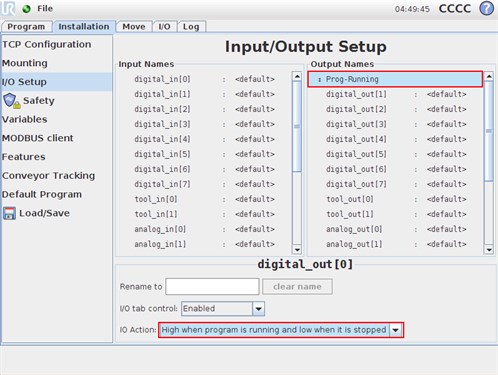This screenshot has height=375, width=498.
Task: Click the Input Names scrollbar thumb
Action: 297,126
